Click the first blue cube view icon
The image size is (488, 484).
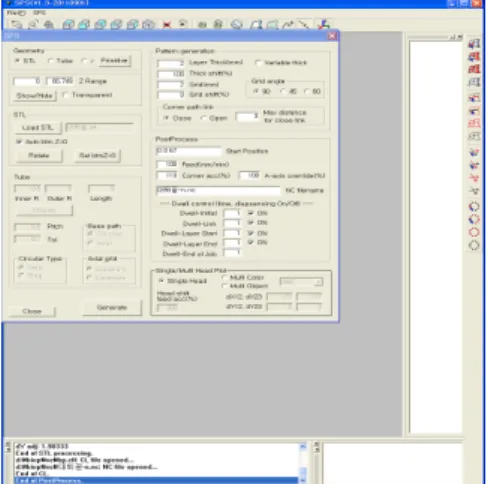pyautogui.click(x=68, y=24)
